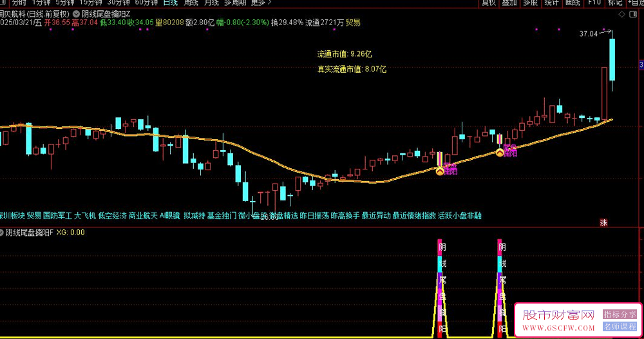Click the 低空经济 concept tag

pos(113,216)
